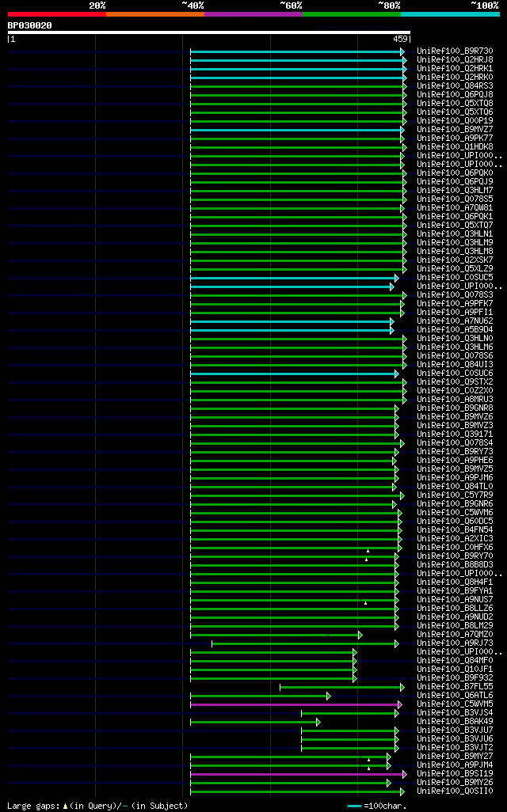
Task: Select hit label UniRef100_B8LM29
Action: [456, 625]
